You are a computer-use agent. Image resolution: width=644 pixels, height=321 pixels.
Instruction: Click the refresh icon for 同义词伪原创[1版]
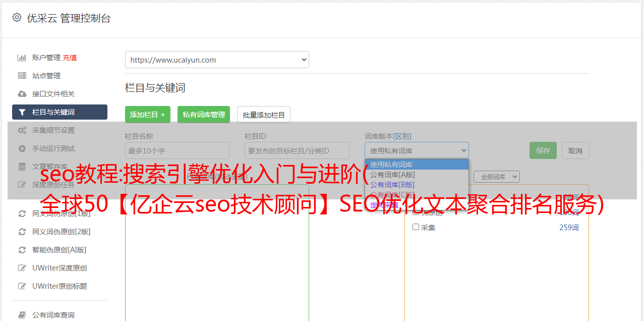click(x=22, y=213)
